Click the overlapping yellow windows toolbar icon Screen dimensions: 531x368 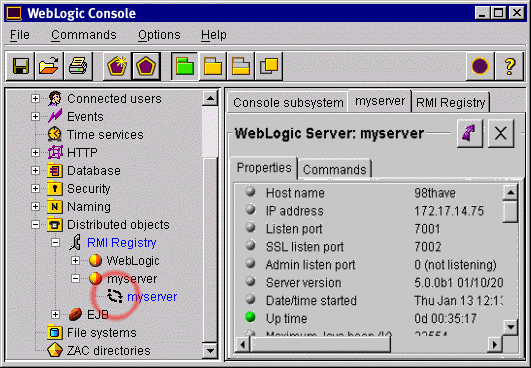tap(269, 66)
